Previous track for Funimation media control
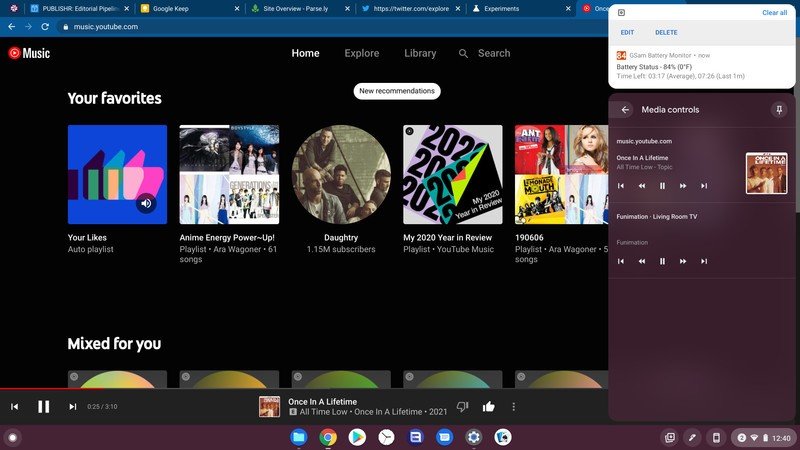The image size is (800, 450). (621, 261)
